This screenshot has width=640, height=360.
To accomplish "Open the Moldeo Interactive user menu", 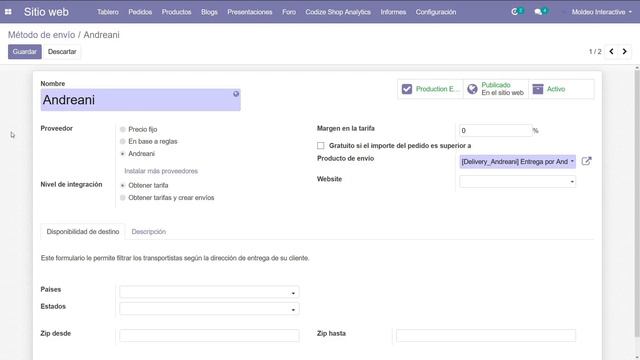I will coord(602,12).
